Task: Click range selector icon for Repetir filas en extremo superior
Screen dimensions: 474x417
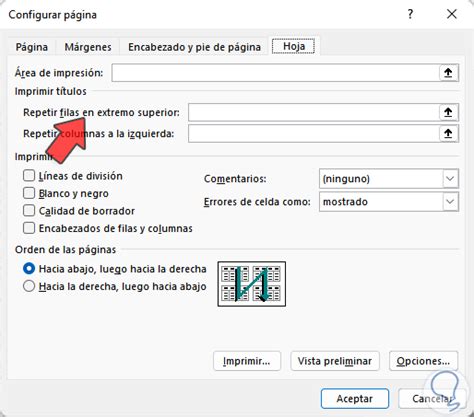Action: [448, 113]
